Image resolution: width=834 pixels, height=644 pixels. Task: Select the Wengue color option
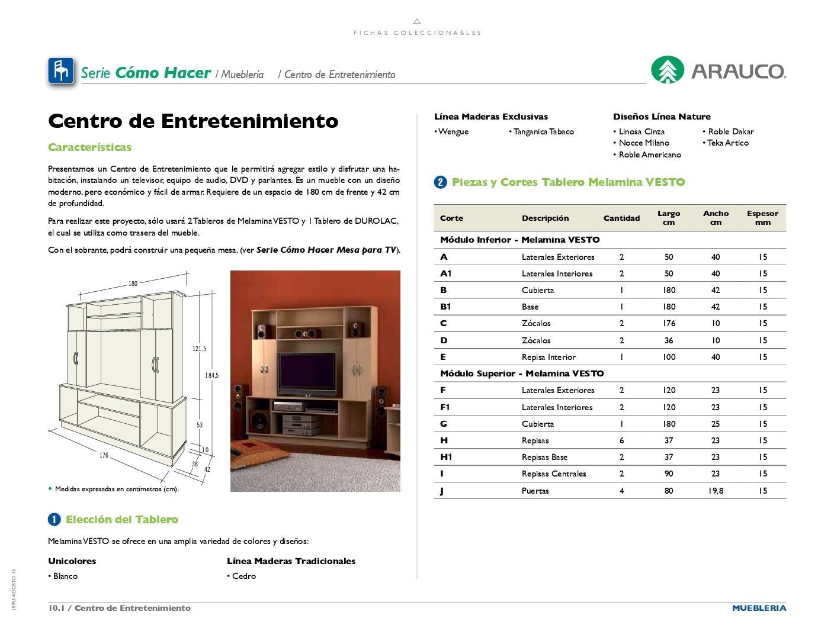tap(453, 131)
